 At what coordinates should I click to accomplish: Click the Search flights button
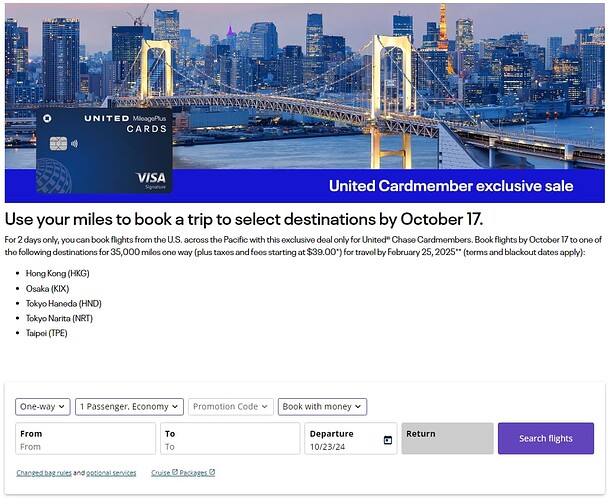point(545,438)
